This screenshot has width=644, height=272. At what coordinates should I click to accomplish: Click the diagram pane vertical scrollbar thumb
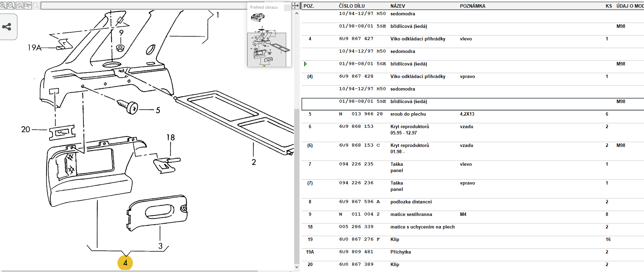[297, 186]
